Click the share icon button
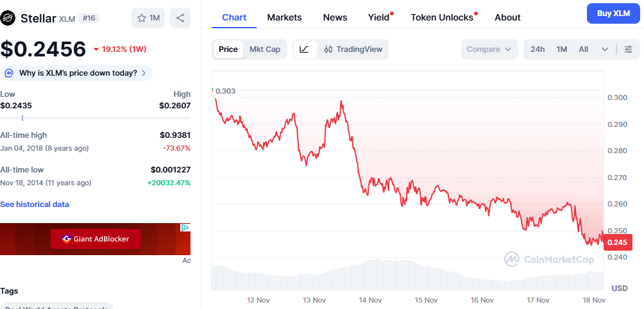The height and width of the screenshot is (309, 644). tap(180, 18)
